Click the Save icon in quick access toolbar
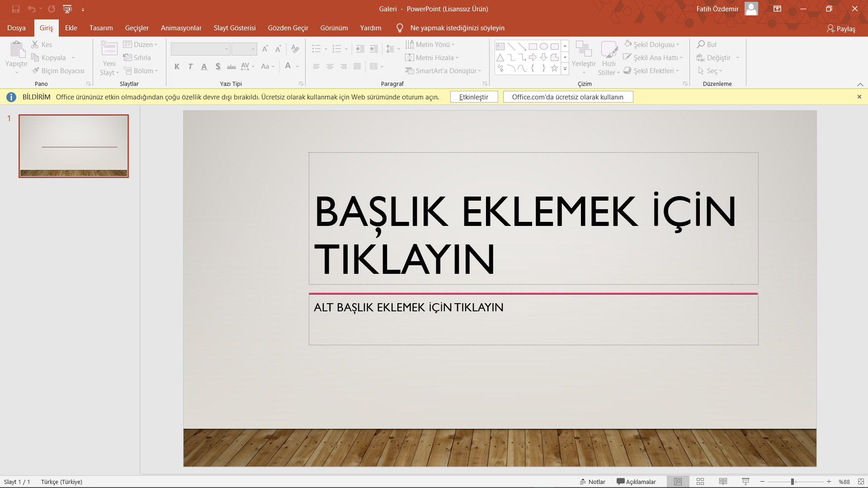 tap(16, 9)
